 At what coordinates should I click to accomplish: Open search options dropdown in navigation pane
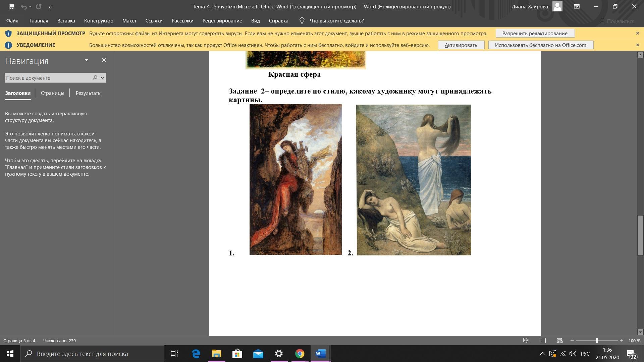(x=102, y=78)
